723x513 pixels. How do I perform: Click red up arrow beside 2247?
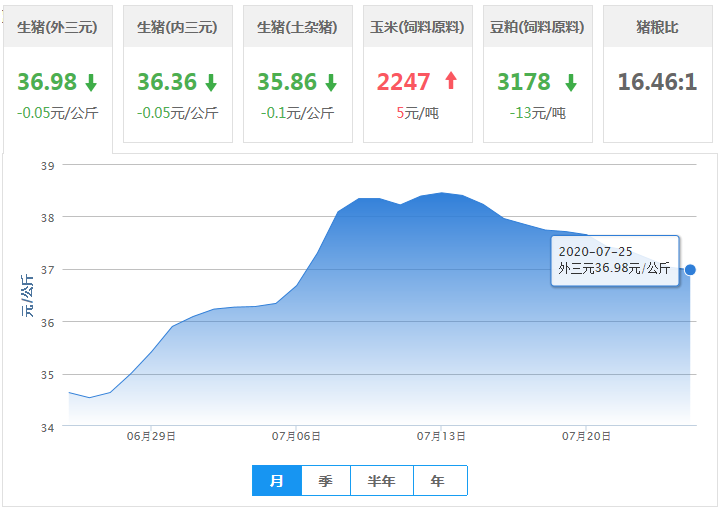click(450, 81)
